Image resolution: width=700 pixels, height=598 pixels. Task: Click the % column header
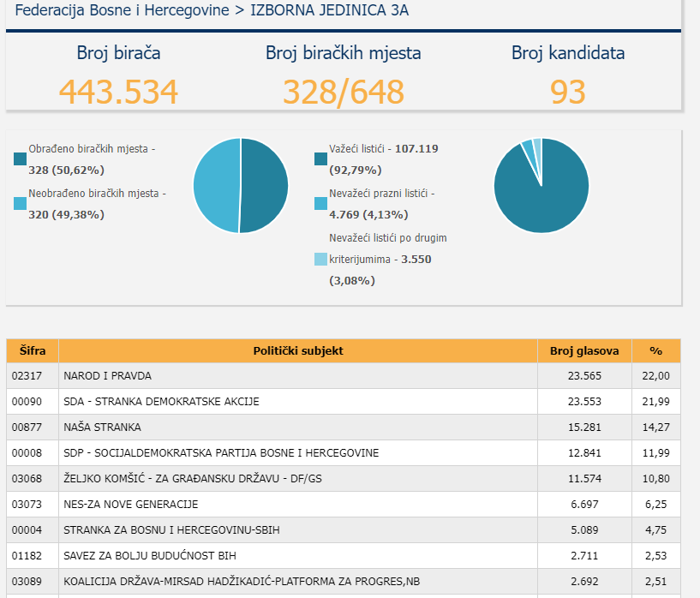coord(656,350)
